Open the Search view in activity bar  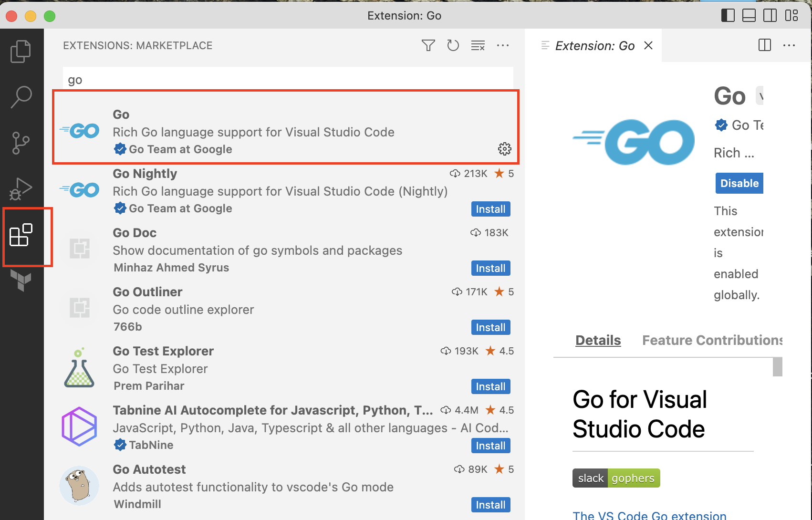tap(21, 97)
